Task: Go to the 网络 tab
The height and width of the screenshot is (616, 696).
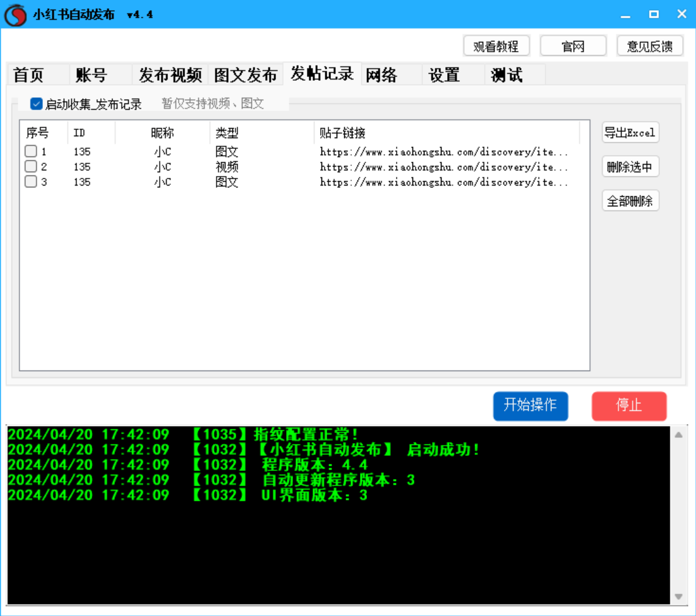Action: tap(392, 74)
